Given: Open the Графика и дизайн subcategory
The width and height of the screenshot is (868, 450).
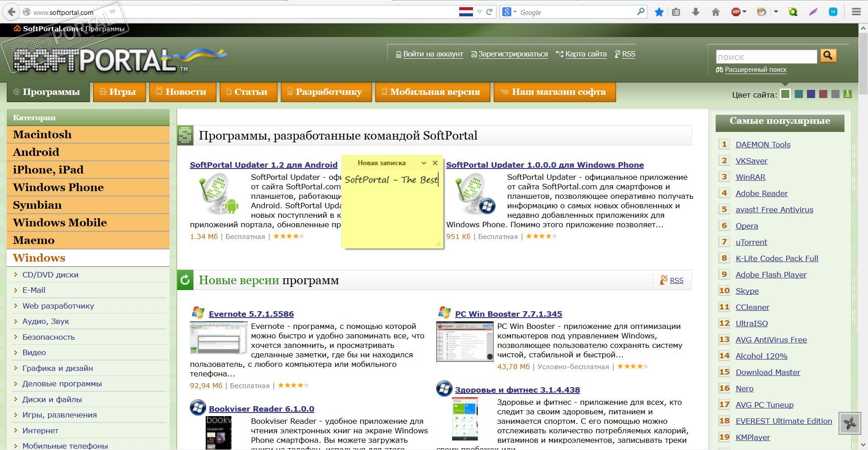Looking at the screenshot, I should [x=57, y=368].
